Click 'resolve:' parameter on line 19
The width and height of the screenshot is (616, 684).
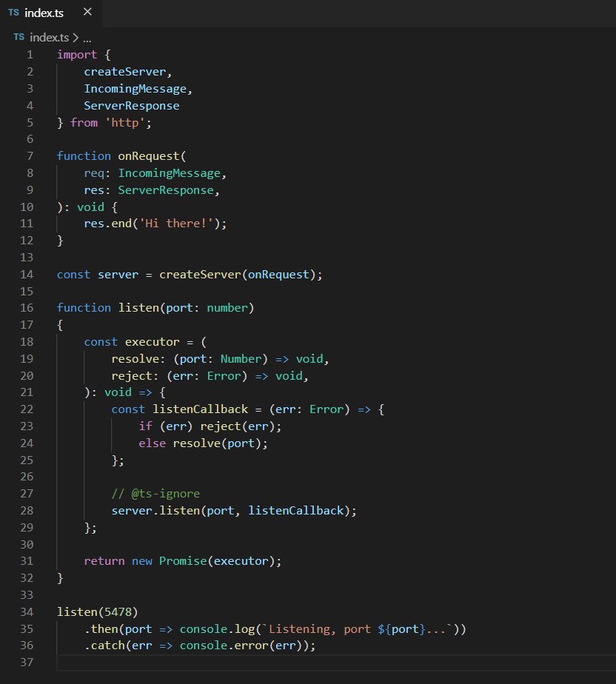tap(138, 359)
